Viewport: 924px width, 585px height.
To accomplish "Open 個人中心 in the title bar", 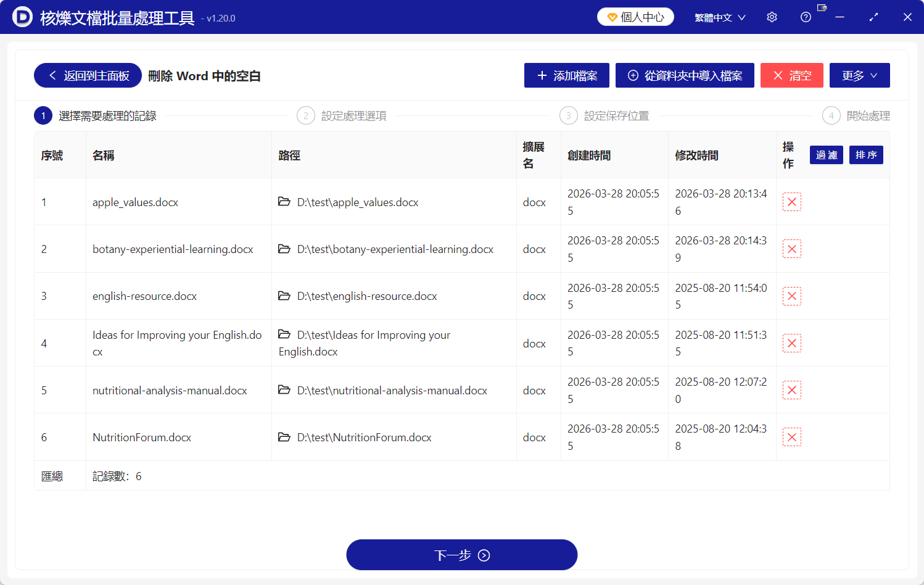I will (x=635, y=17).
